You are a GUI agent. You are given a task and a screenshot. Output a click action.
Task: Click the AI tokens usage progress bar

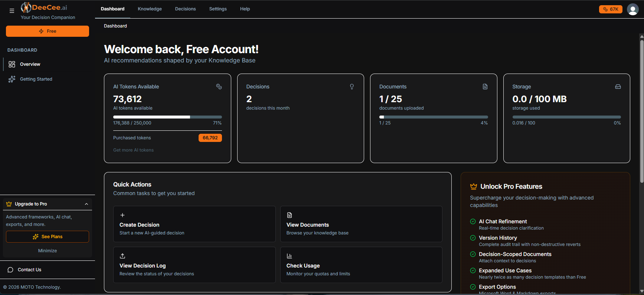point(167,117)
